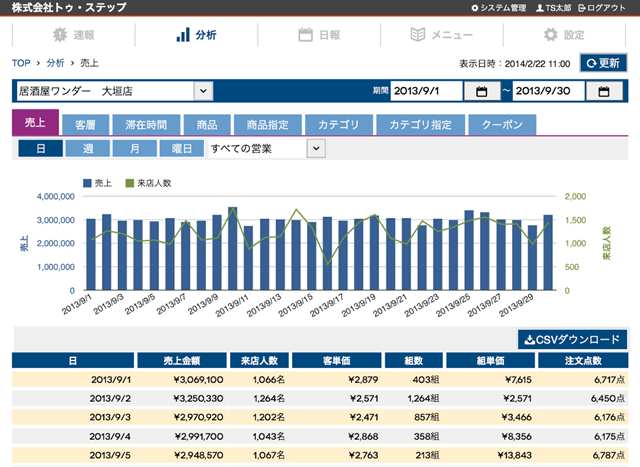Click the 分析 bar chart icon
This screenshot has width=640, height=467.
[x=183, y=35]
